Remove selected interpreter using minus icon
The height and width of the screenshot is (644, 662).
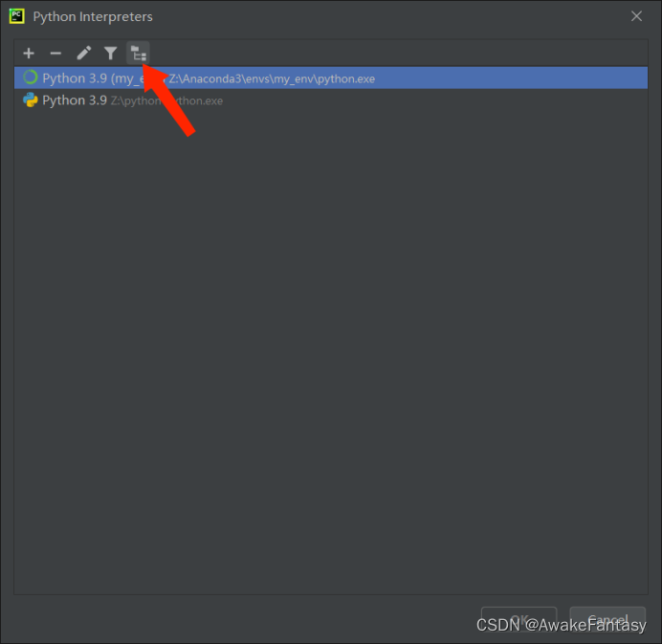pyautogui.click(x=55, y=54)
